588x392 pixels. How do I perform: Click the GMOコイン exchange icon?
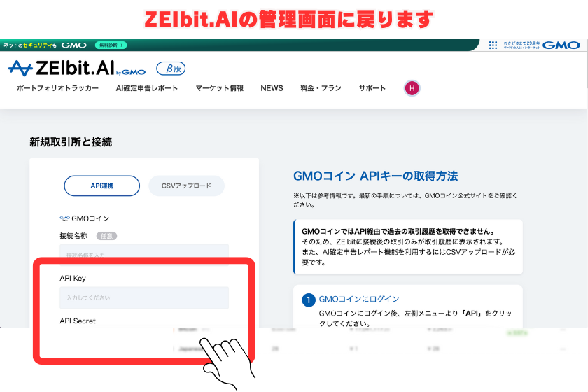pos(64,218)
